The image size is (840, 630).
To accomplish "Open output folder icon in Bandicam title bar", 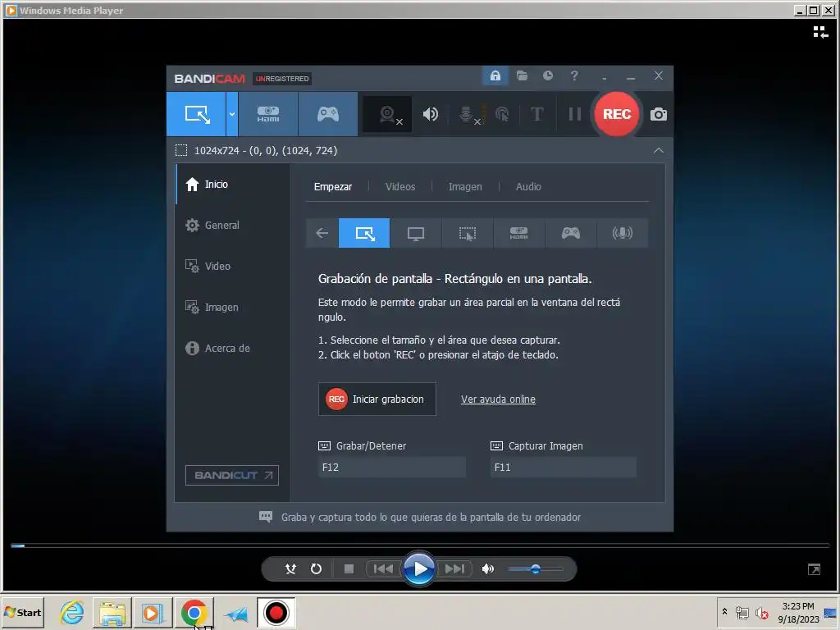I will point(522,75).
